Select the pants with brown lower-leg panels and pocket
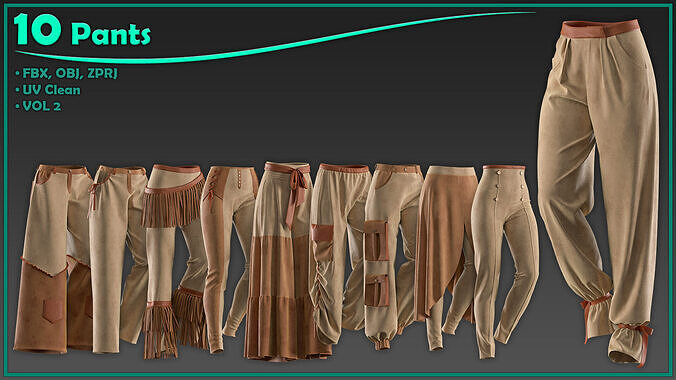 click(53, 259)
